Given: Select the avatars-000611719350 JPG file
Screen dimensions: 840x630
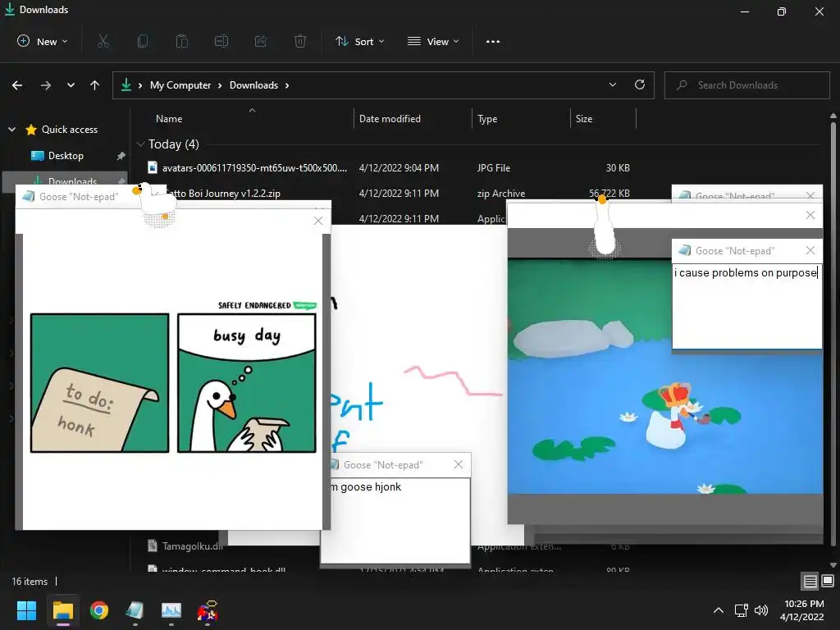Looking at the screenshot, I should 254,167.
